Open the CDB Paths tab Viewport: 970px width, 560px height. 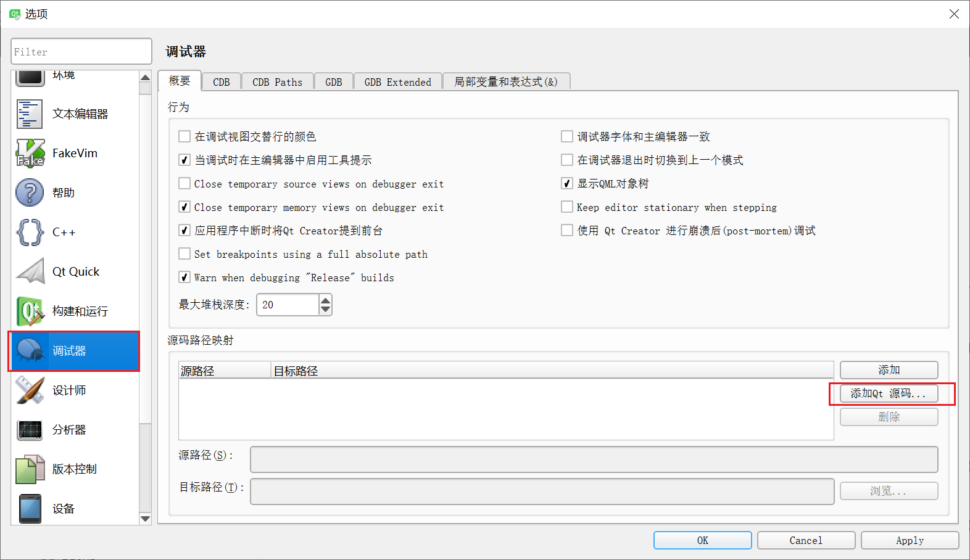click(278, 82)
